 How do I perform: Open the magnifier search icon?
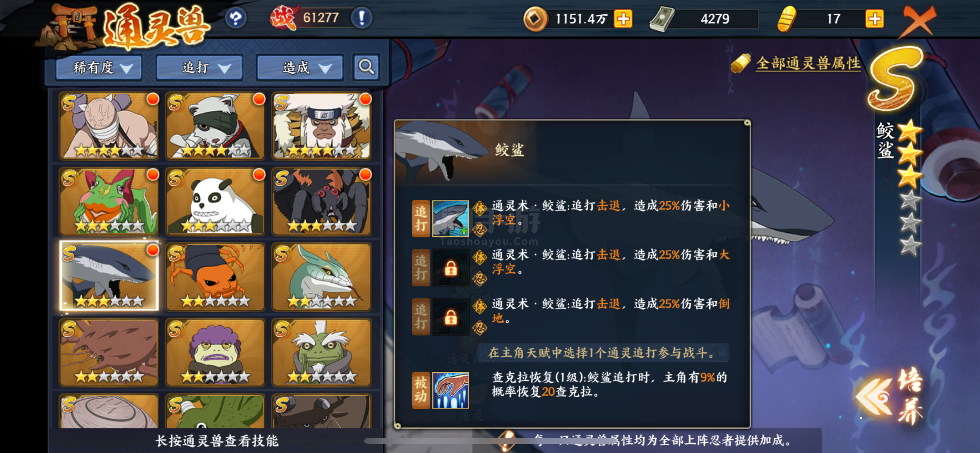[366, 67]
